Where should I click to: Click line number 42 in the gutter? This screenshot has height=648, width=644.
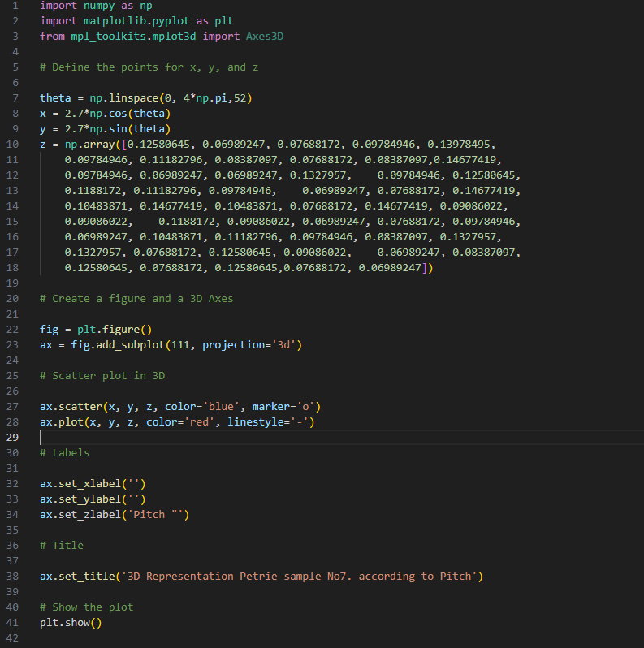tap(12, 638)
